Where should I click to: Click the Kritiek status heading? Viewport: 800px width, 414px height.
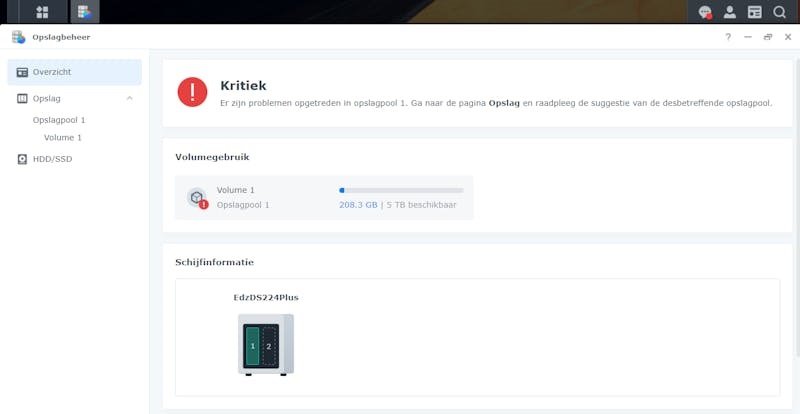243,85
